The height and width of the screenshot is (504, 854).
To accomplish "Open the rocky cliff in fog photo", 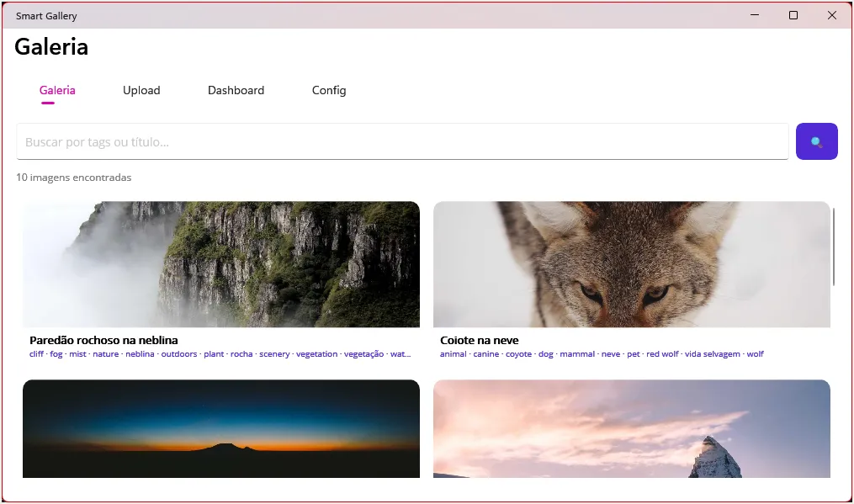I will [x=221, y=264].
